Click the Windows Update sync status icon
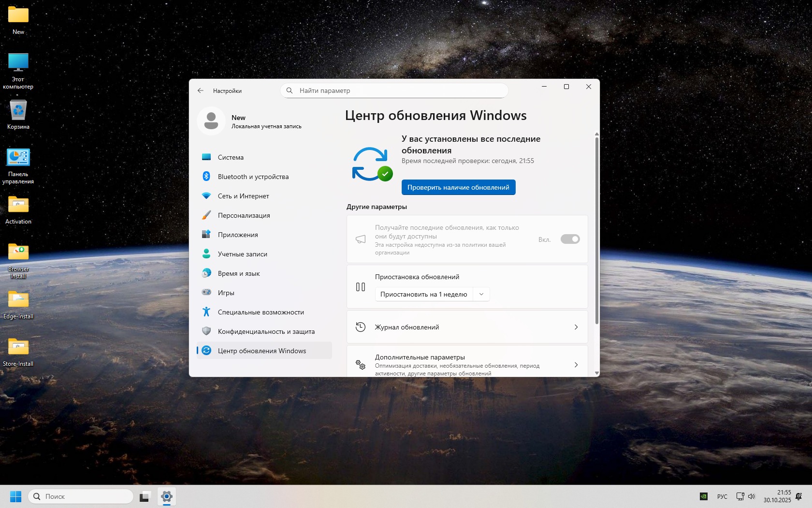Image resolution: width=812 pixels, height=508 pixels. pyautogui.click(x=371, y=164)
